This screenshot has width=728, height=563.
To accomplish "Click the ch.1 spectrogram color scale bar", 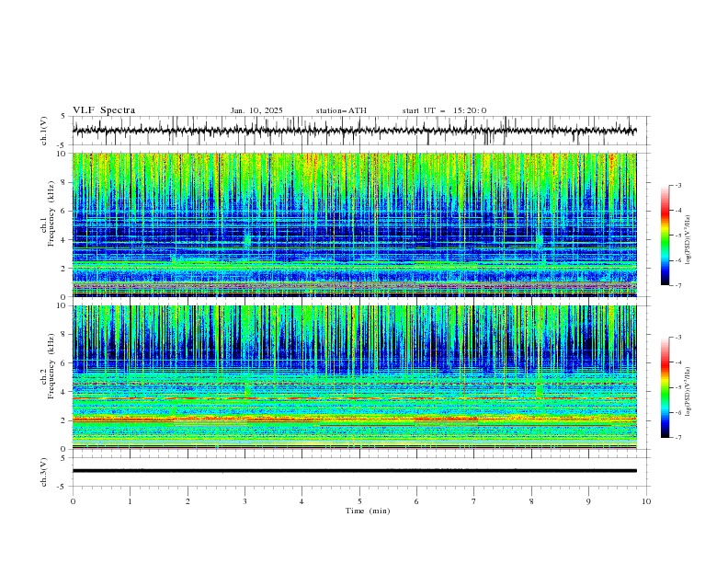I will tap(665, 236).
